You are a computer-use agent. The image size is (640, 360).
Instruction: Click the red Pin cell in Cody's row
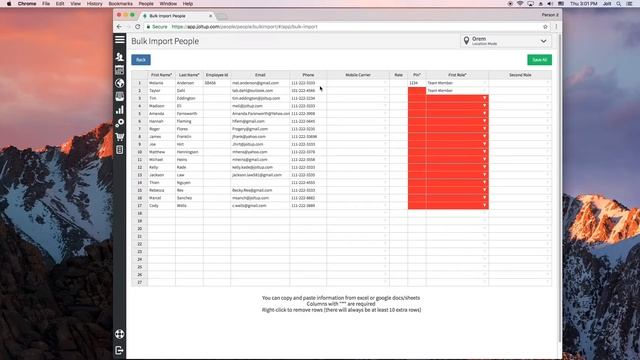click(x=417, y=205)
